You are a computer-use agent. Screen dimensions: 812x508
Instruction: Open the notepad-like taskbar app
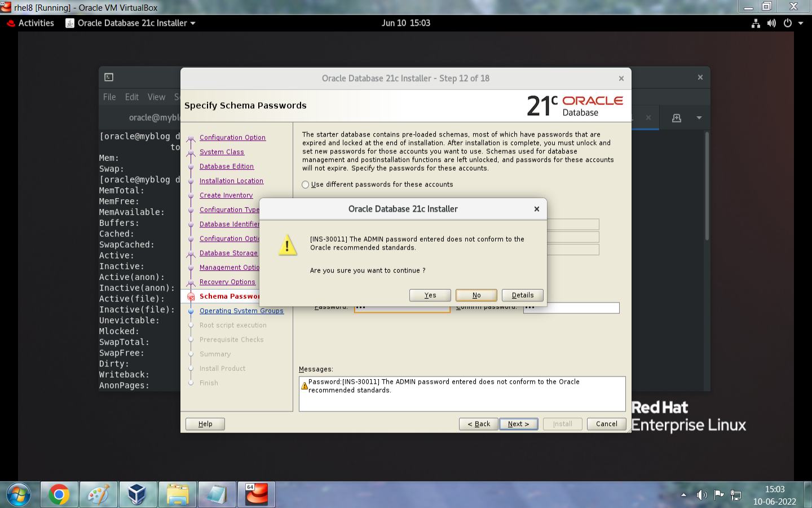click(217, 495)
